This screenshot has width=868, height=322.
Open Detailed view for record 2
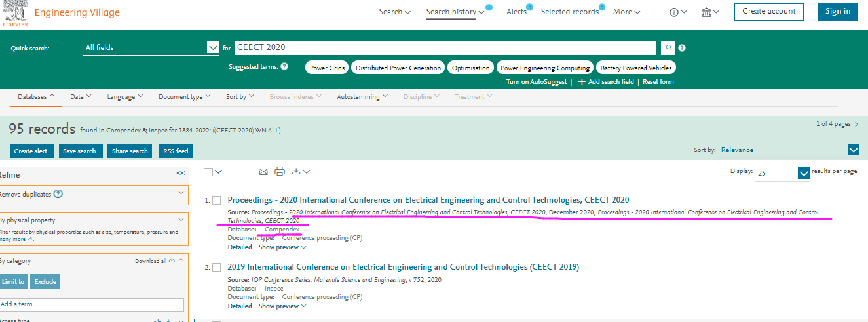pyautogui.click(x=240, y=306)
